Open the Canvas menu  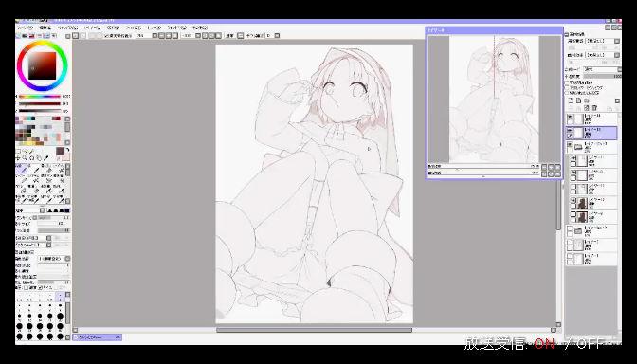pos(67,27)
